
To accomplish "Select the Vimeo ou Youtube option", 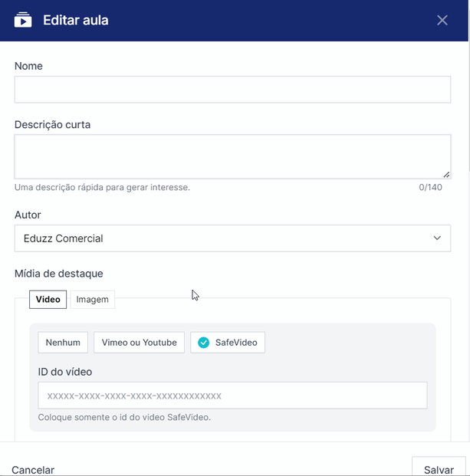I will click(139, 343).
